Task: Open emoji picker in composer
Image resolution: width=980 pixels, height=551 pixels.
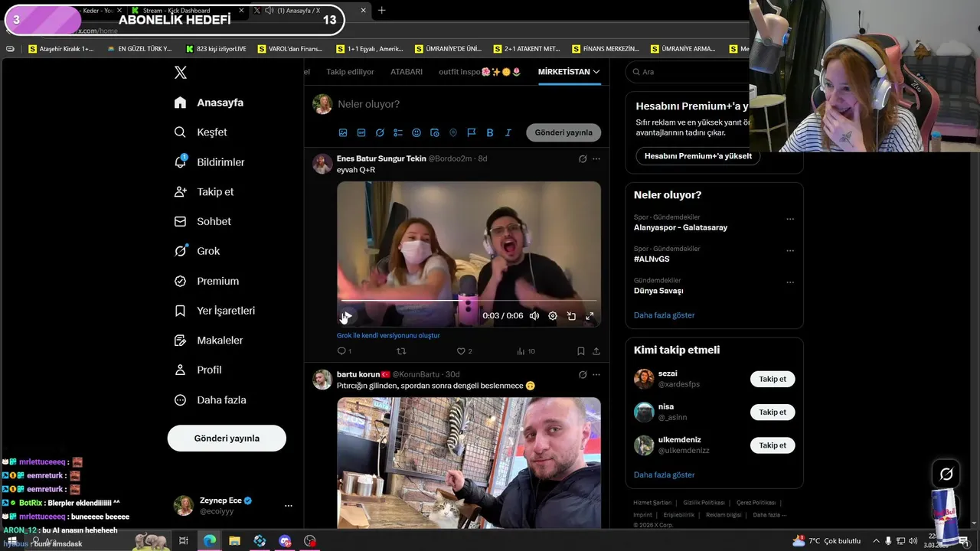Action: click(x=416, y=132)
